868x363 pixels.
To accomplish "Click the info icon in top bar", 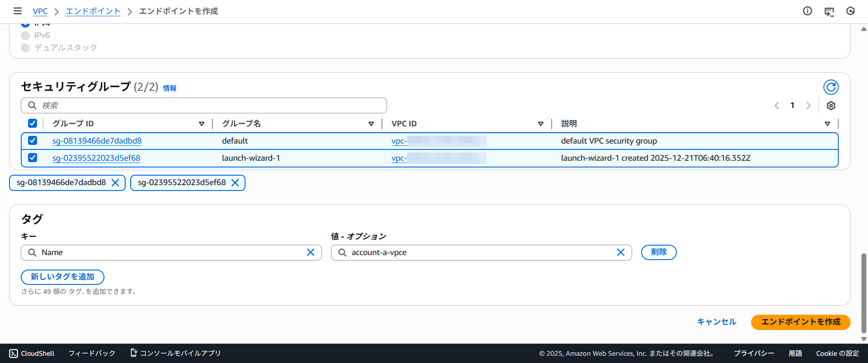I will [807, 11].
